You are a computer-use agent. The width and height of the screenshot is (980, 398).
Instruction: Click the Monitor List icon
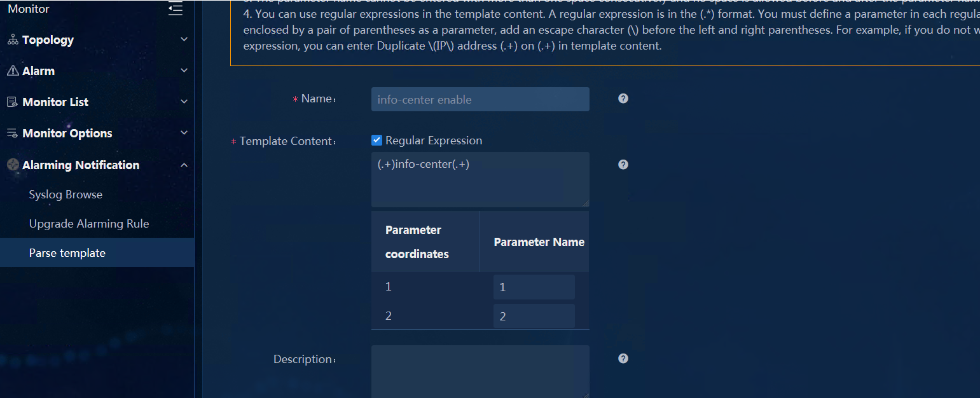12,102
